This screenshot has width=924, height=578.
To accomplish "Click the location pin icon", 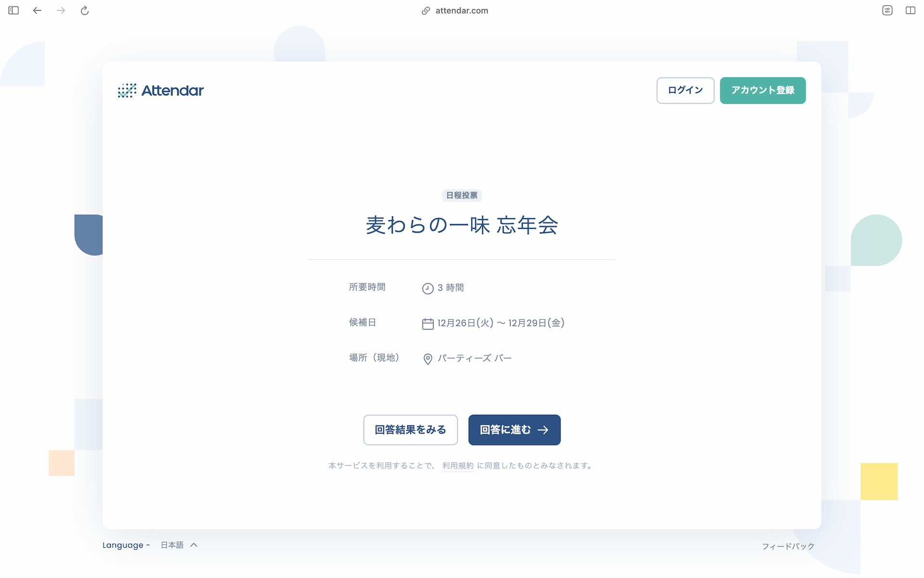I will coord(428,359).
